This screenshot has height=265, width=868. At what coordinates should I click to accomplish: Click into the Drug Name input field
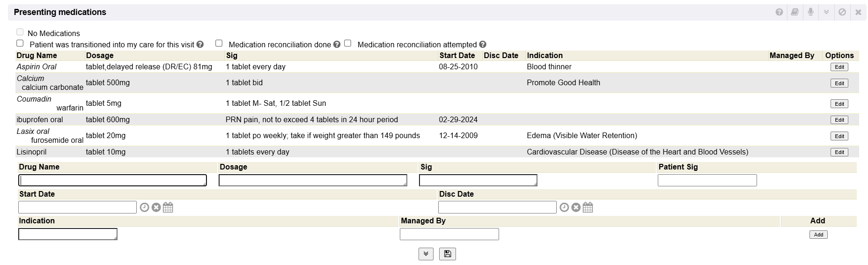[x=112, y=180]
